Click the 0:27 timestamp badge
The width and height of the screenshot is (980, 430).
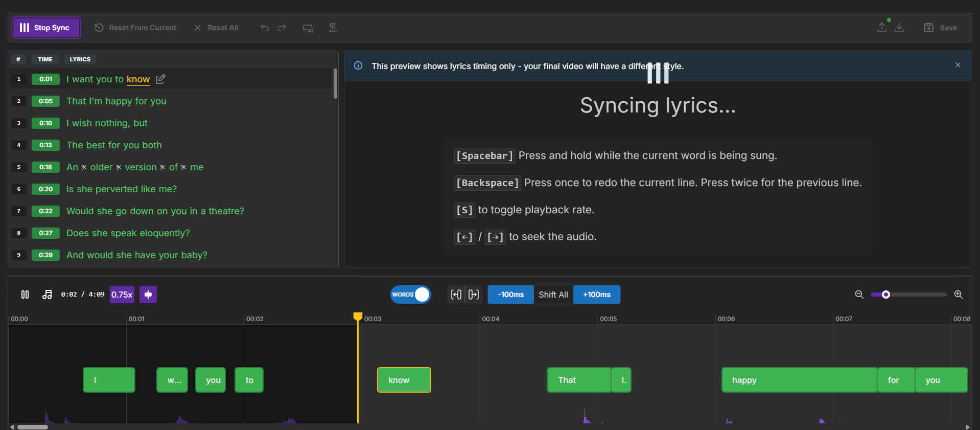click(x=45, y=233)
